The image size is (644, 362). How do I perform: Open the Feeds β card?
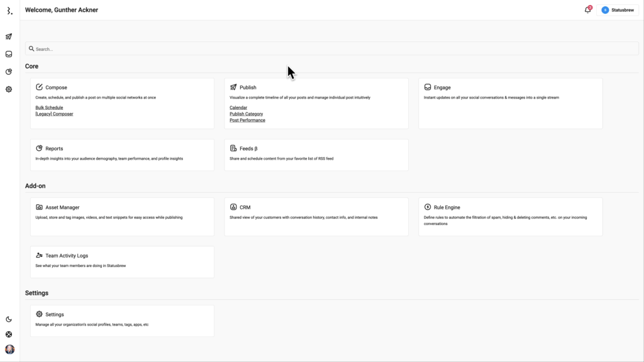click(x=316, y=155)
